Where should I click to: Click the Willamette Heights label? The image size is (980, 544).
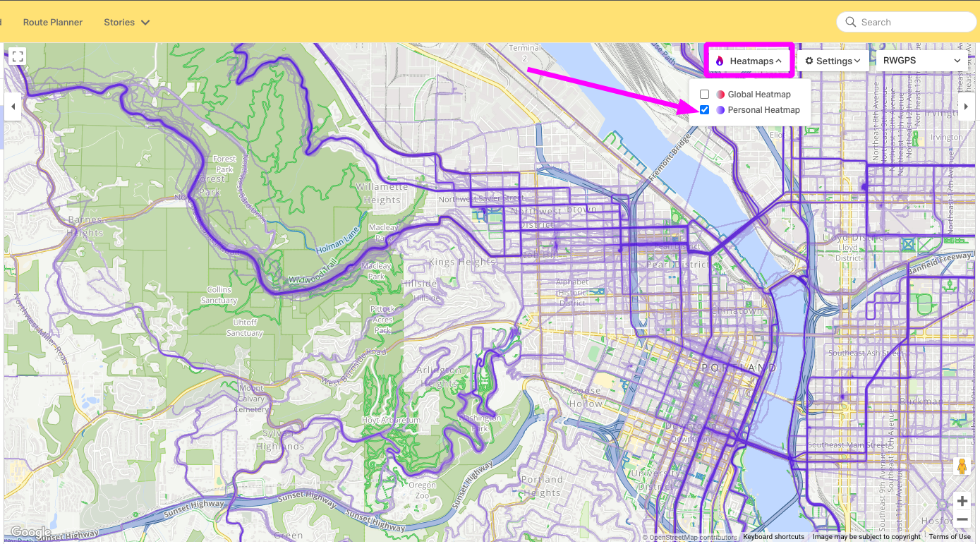pos(382,193)
